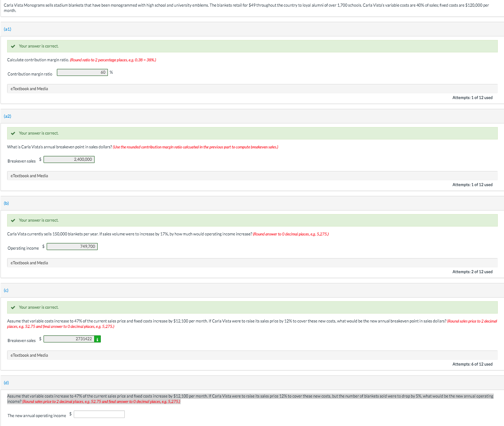The width and height of the screenshot is (504, 426).
Task: Click 'Attempts: 1 of 12 used' under (a1)
Action: coord(472,98)
